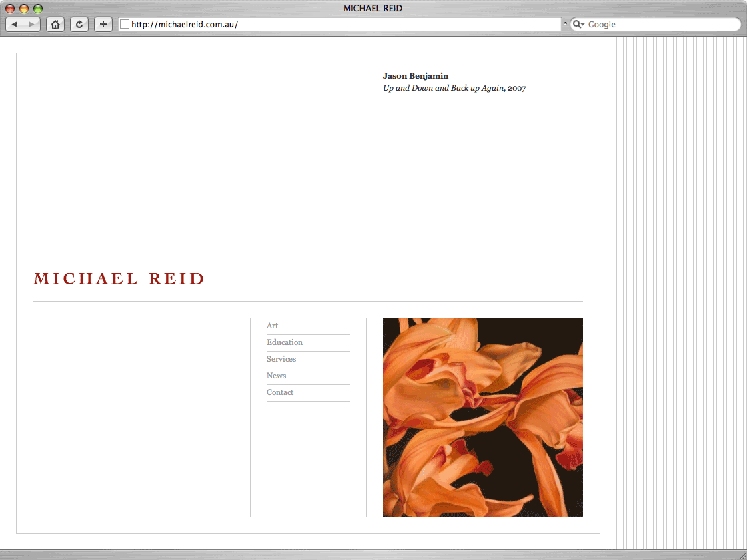Select the 'Up and Down and Back up Again' title
This screenshot has height=560, width=747.
(x=444, y=88)
